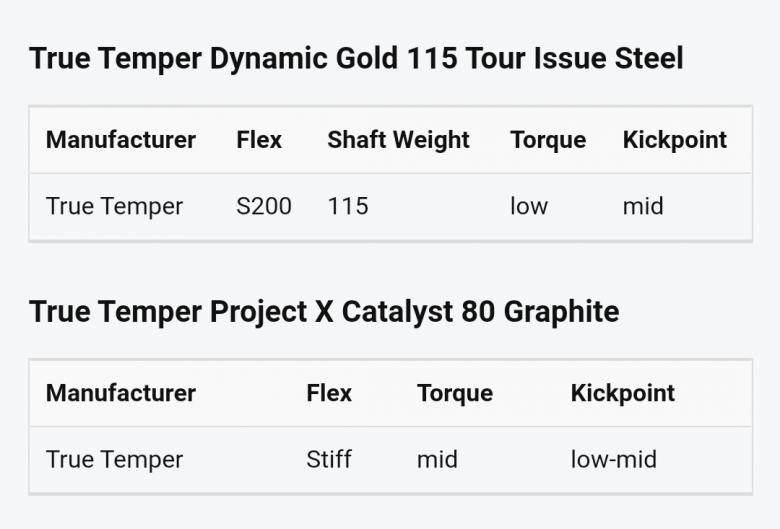780x529 pixels.
Task: Select the Stiff flex value
Action: click(329, 460)
